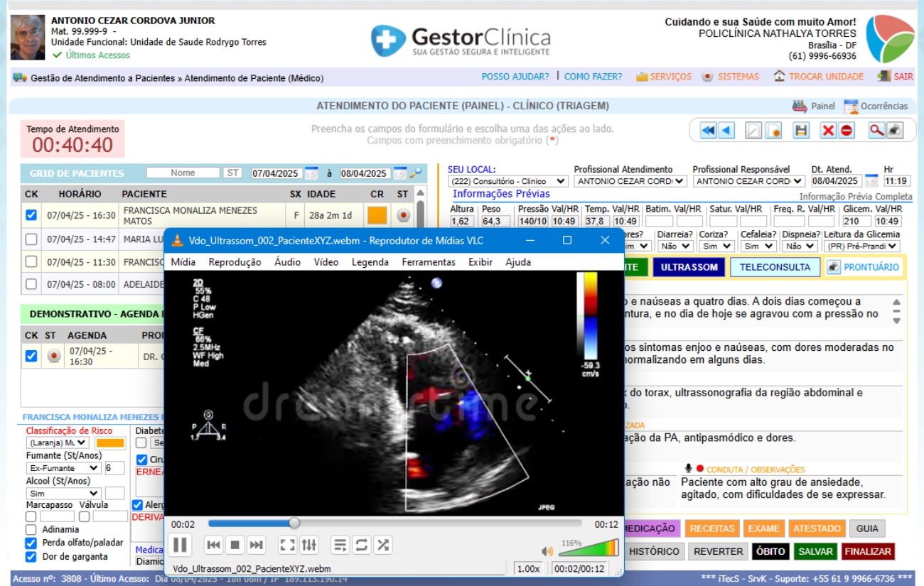Open the VLC Áudio menu
This screenshot has height=586, width=924.
tap(287, 261)
